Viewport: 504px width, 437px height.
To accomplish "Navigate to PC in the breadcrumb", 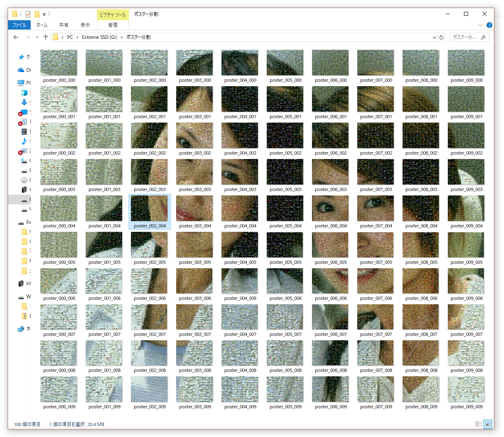I will point(70,37).
